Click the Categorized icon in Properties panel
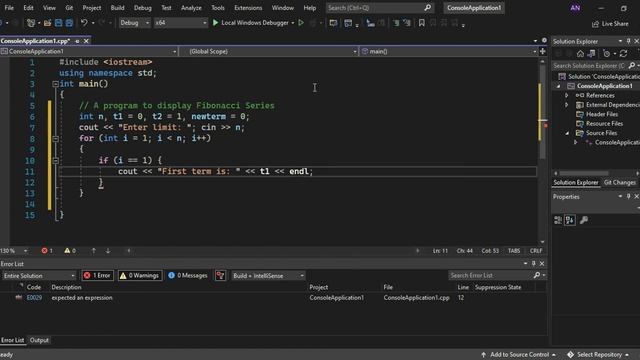640x360 pixels. click(558, 220)
